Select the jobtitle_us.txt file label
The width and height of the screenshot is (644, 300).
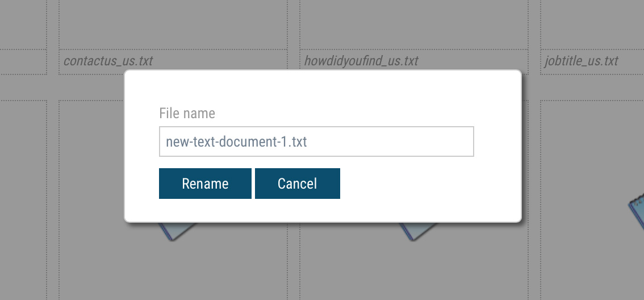click(x=581, y=61)
